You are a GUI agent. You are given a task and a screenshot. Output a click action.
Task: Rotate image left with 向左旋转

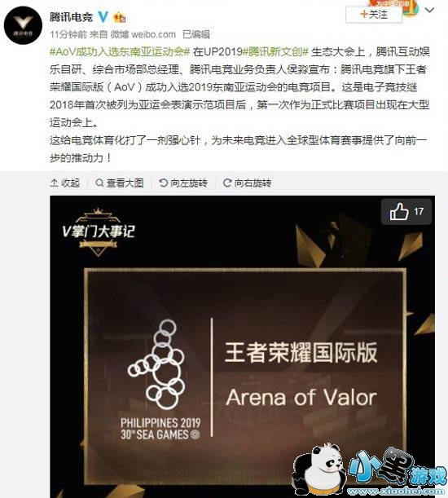coord(183,183)
